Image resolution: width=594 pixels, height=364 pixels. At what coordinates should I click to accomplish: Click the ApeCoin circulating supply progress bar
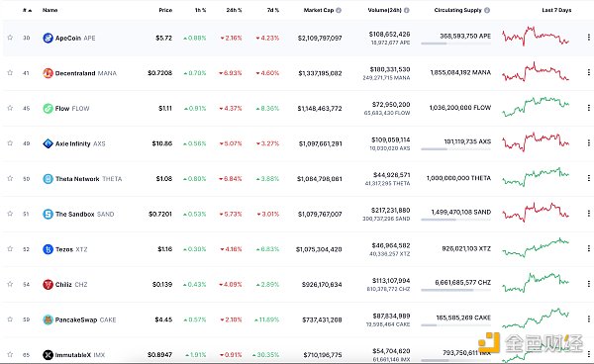[x=455, y=44]
